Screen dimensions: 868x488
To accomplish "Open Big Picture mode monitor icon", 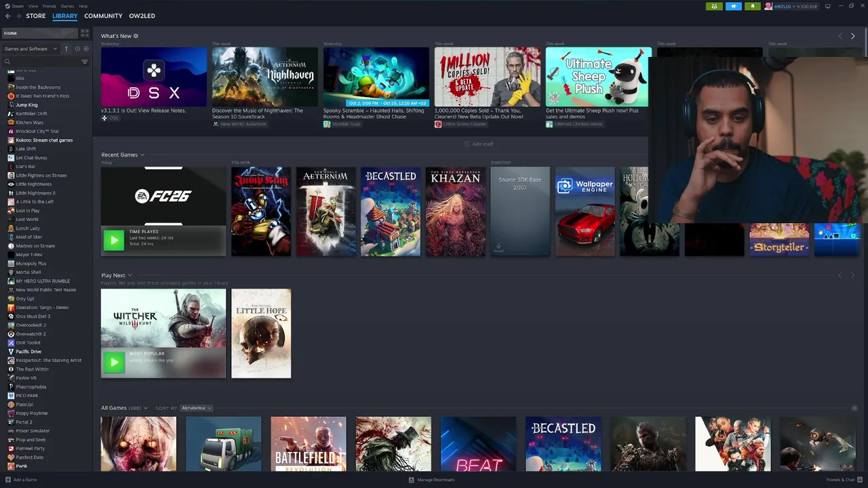I will pos(827,6).
